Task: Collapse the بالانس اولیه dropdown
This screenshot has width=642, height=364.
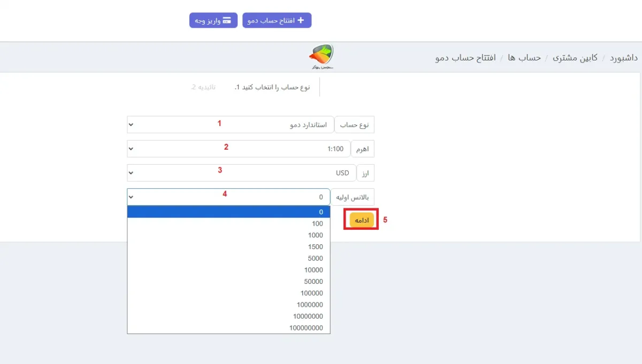Action: click(228, 197)
